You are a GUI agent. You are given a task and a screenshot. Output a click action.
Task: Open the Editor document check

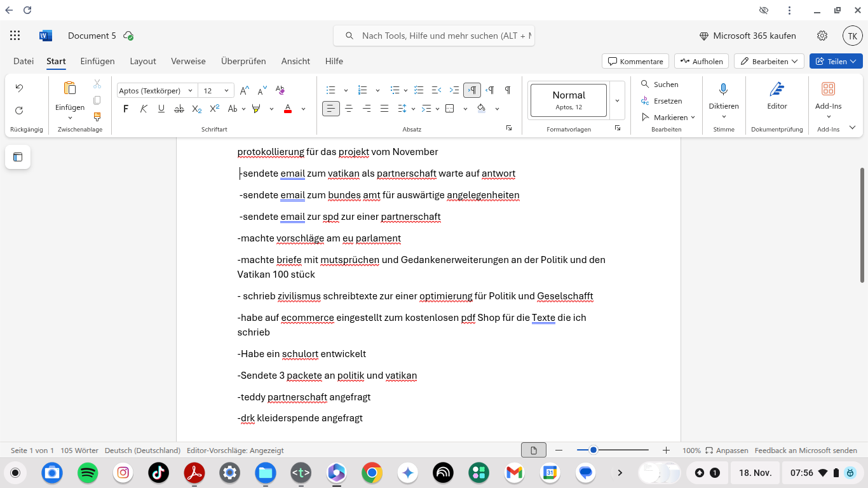point(777,95)
